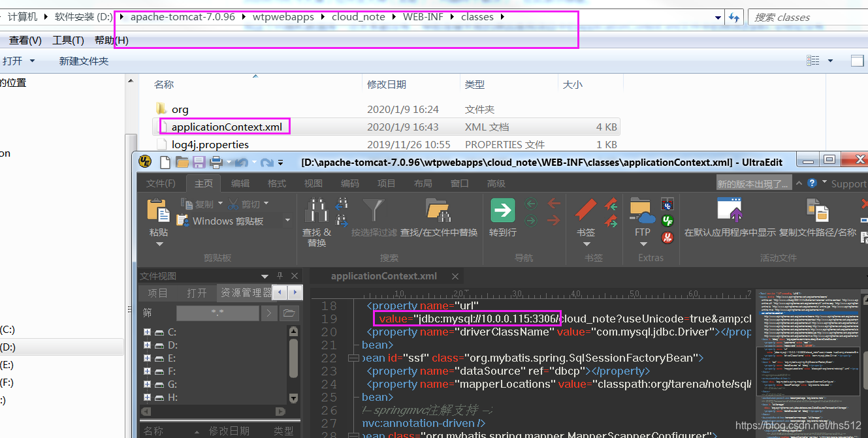Switch to the 项目 ribbon tab
Viewport: 868px width, 438px height.
(x=387, y=183)
